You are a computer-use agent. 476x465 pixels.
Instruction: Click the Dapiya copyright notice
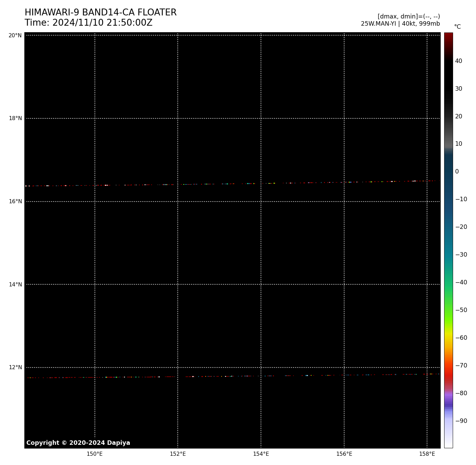[78, 443]
